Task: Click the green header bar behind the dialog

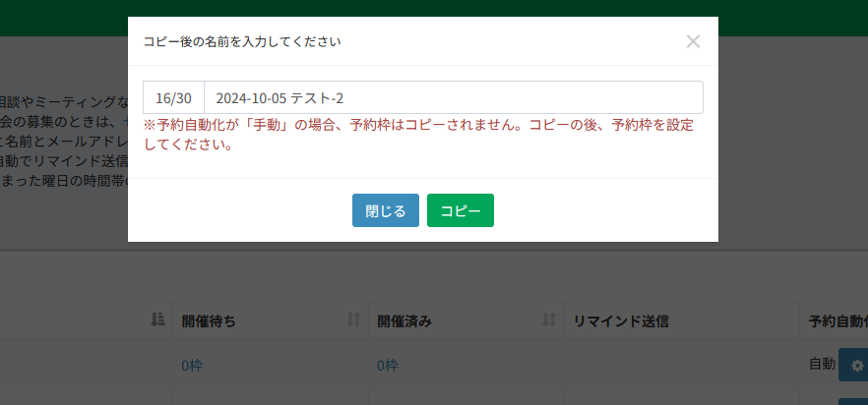Action: point(787,18)
